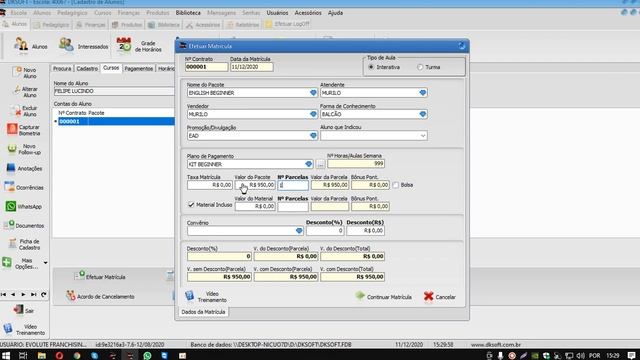The image size is (640, 360).
Task: Click Continuar Matrícula
Action: click(x=383, y=297)
